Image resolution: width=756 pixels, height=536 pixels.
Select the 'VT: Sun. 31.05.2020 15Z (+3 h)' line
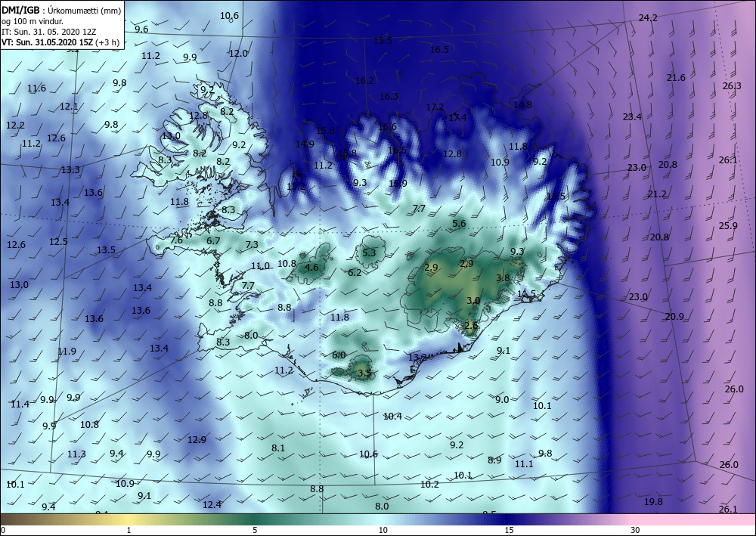pyautogui.click(x=60, y=42)
